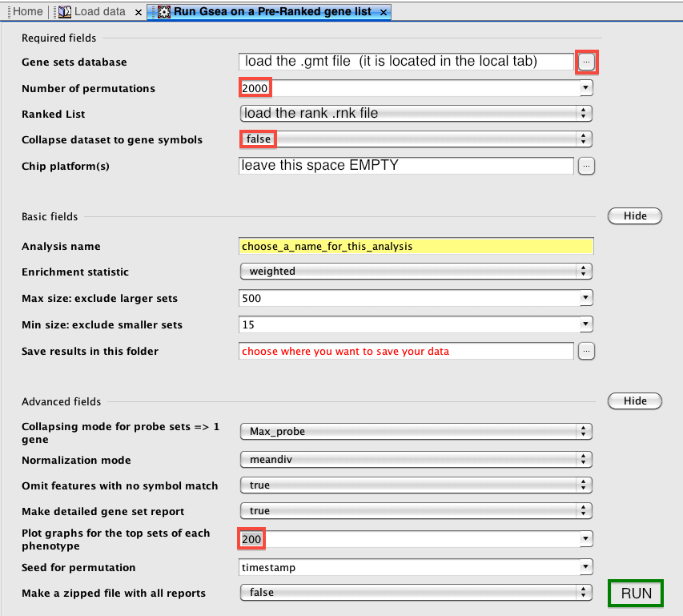Viewport: 683px width, 616px height.
Task: Click browse button for Chip platform(s)
Action: pyautogui.click(x=586, y=166)
